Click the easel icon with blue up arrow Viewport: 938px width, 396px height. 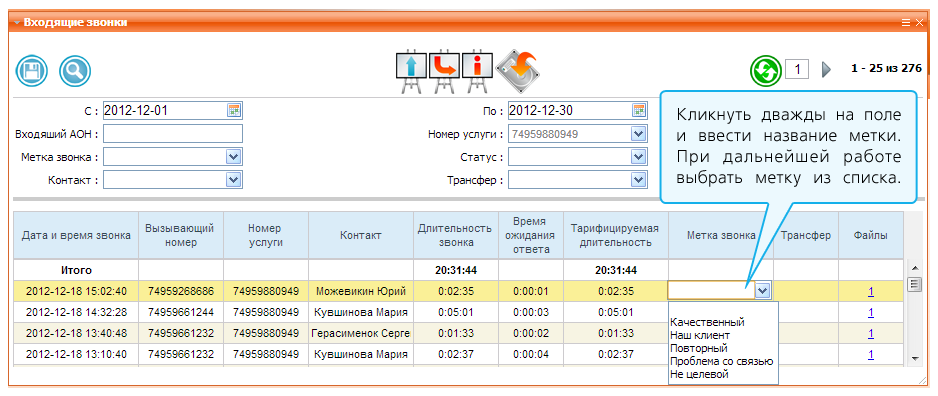(412, 71)
